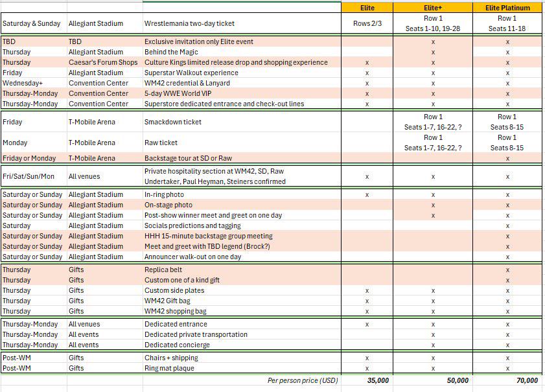Viewport: 545px width, 392px height.
Task: Select Dedicated private transportation cell
Action: (x=242, y=334)
